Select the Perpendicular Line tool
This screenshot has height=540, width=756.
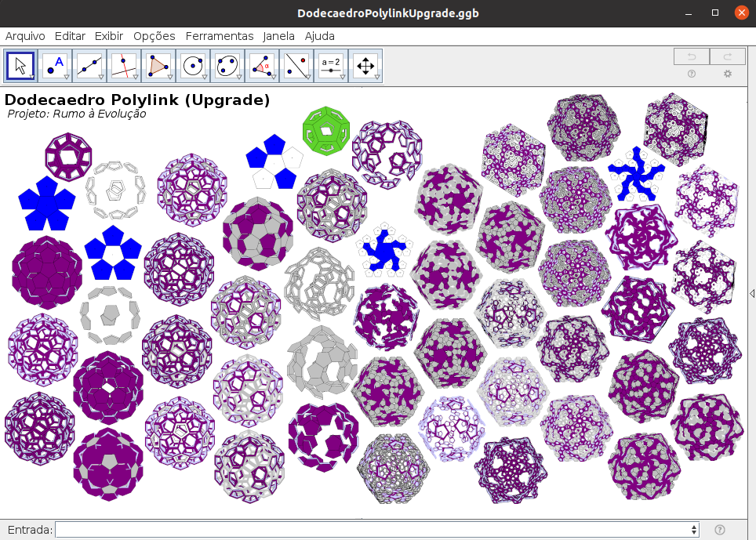click(124, 66)
